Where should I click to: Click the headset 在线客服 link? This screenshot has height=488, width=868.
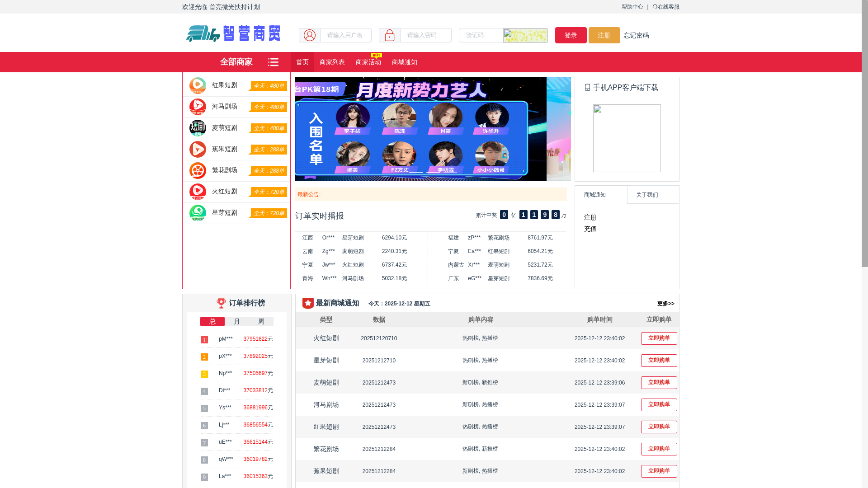point(666,7)
